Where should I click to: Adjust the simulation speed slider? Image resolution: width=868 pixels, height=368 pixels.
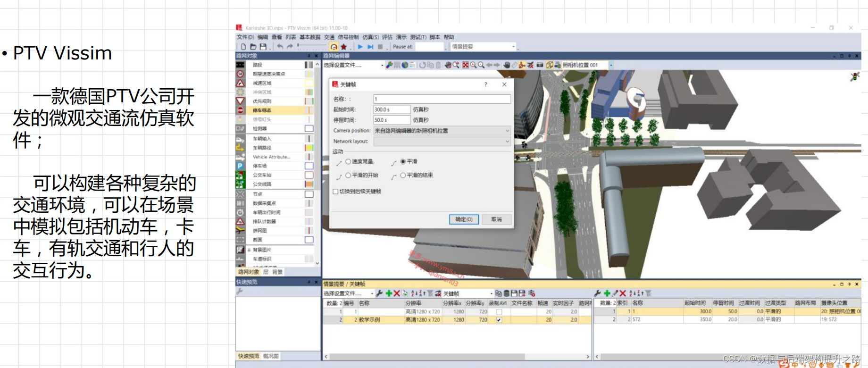click(x=311, y=46)
